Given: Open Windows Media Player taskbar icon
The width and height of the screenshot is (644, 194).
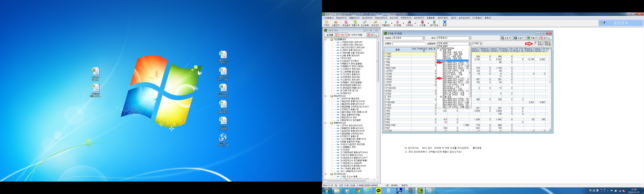Looking at the screenshot, I should pyautogui.click(x=347, y=191).
